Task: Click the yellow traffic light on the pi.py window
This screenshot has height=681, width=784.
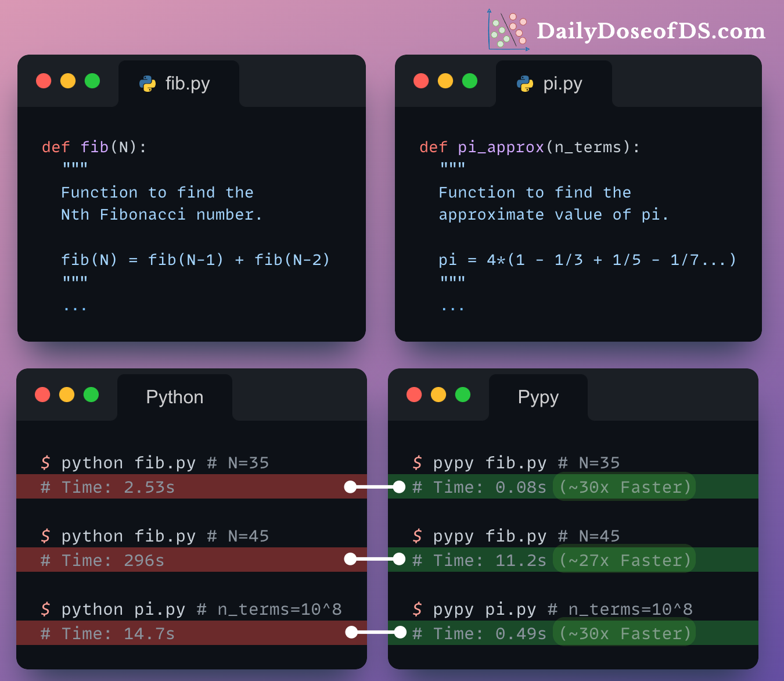Action: [445, 81]
